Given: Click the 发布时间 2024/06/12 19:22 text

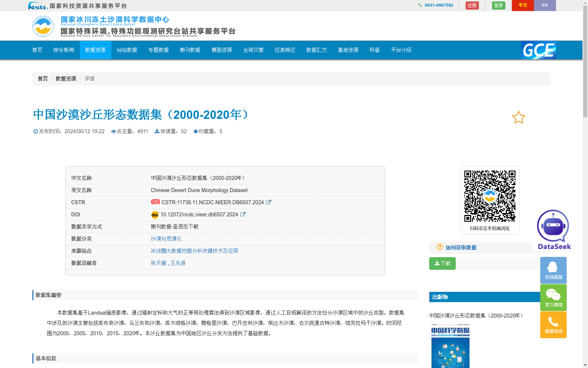Looking at the screenshot, I should (x=69, y=131).
